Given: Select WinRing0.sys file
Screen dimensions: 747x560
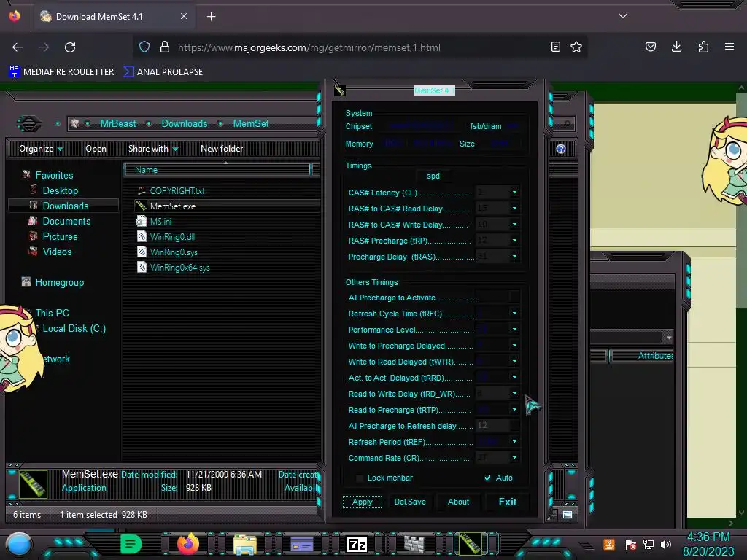Looking at the screenshot, I should [x=174, y=252].
